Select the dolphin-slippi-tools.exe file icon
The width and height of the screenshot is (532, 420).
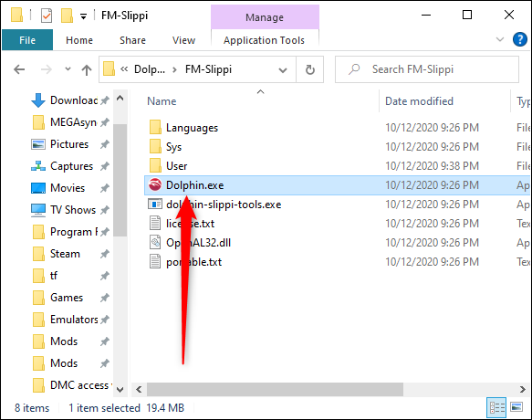coord(155,205)
